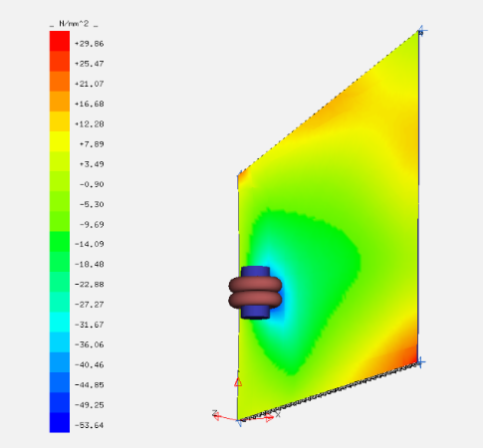Select the blue cylinder top section
Viewport: 483px width, 448px height.
(x=255, y=272)
